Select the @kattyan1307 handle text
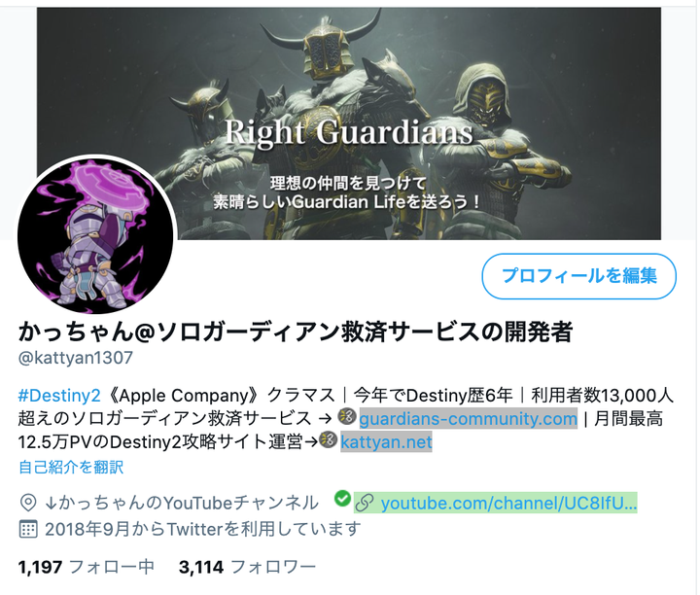Image resolution: width=700 pixels, height=595 pixels. point(76,358)
